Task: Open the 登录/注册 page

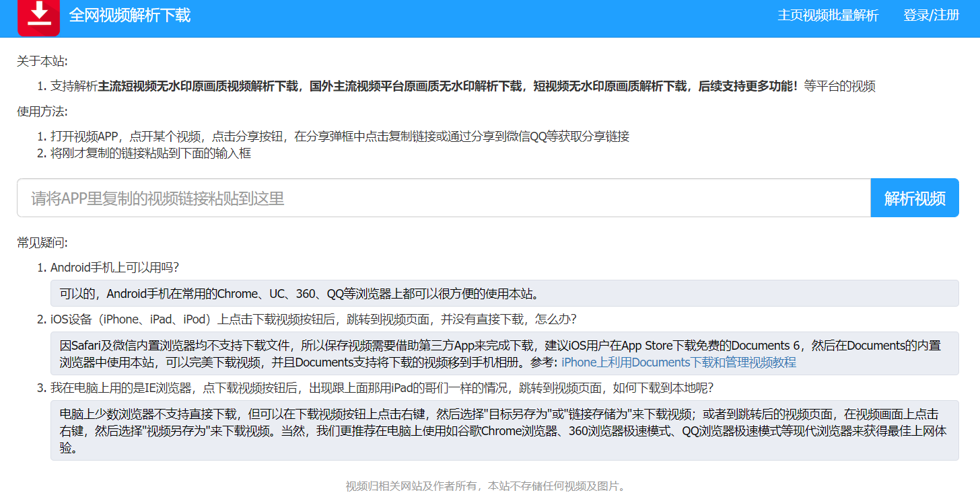Action: pyautogui.click(x=931, y=15)
